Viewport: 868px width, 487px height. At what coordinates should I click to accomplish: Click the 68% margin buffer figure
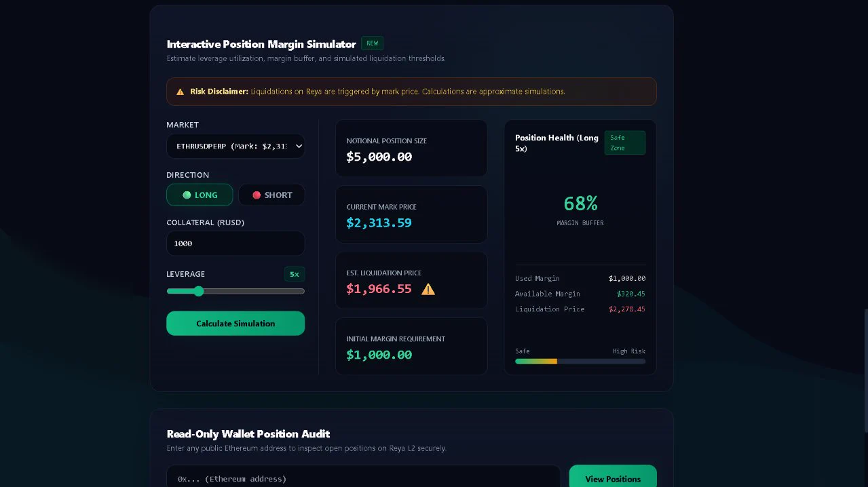(x=580, y=203)
